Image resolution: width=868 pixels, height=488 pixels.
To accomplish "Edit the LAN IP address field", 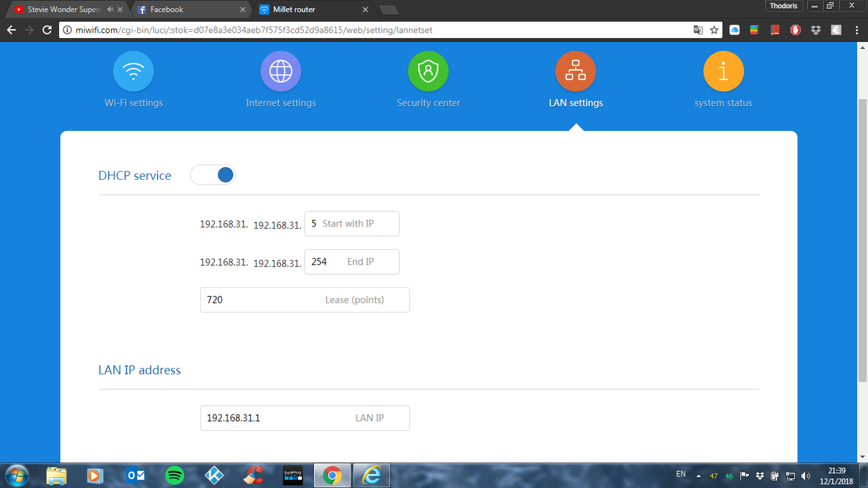I will 304,417.
